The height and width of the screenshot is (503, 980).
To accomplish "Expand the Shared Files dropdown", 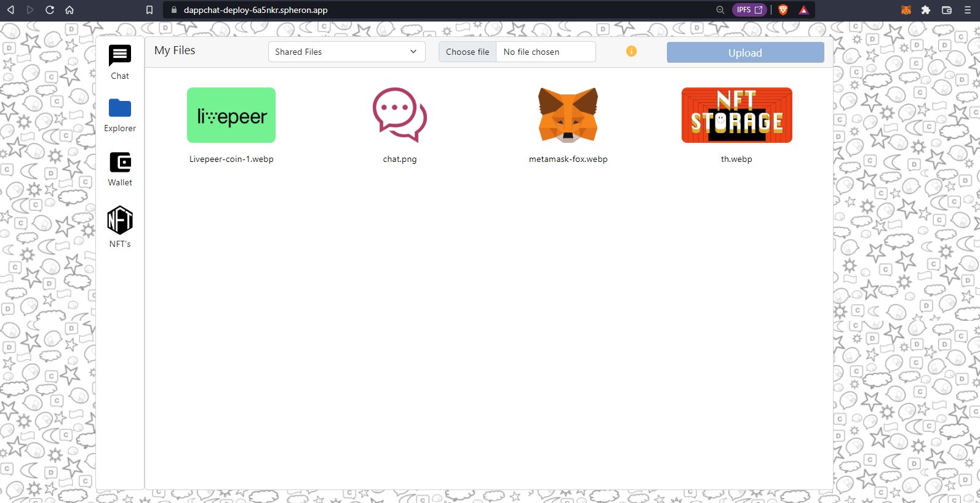I will 347,52.
